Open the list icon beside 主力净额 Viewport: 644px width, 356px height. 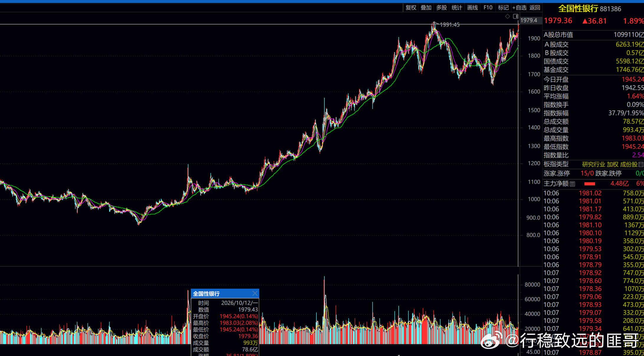click(x=572, y=184)
